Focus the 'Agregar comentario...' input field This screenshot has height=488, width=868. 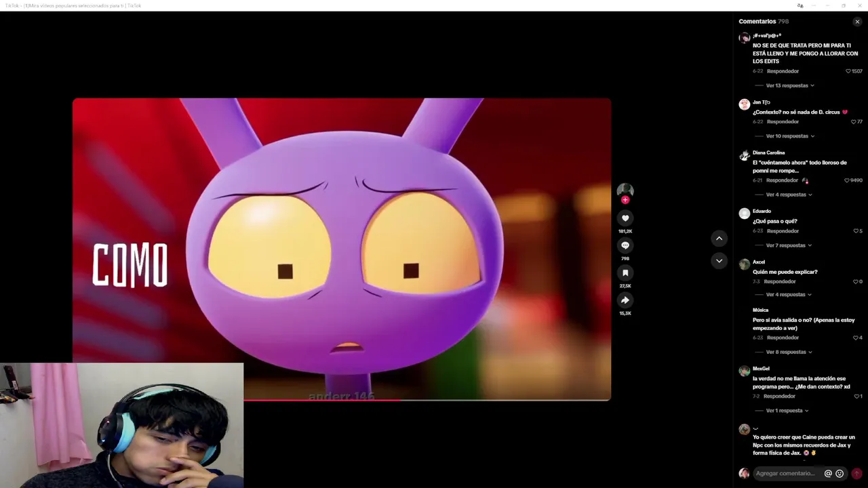[787, 474]
